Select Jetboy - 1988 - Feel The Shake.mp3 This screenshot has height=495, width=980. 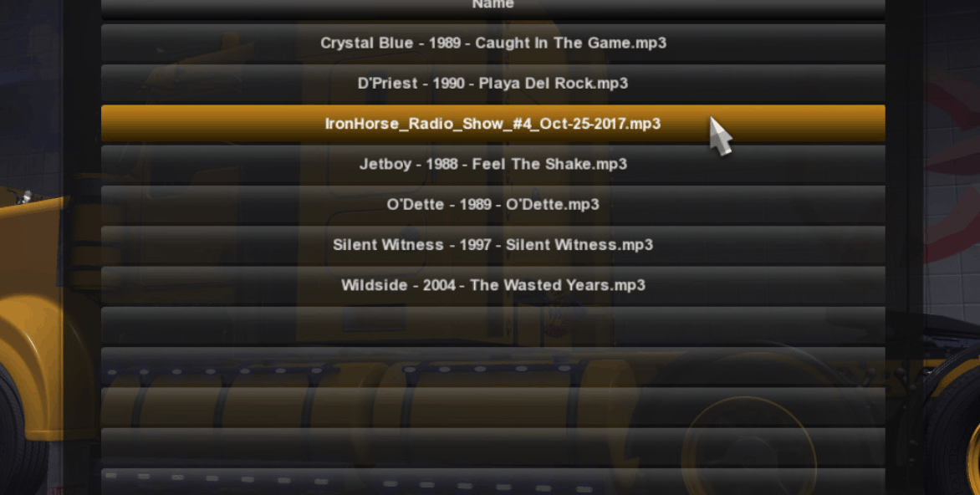tap(493, 165)
